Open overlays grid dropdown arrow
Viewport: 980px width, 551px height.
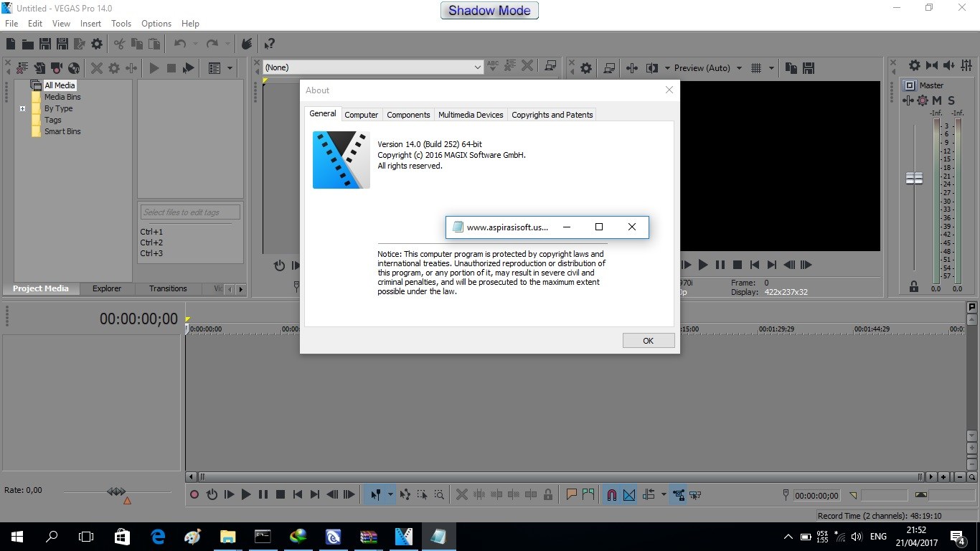(x=771, y=68)
